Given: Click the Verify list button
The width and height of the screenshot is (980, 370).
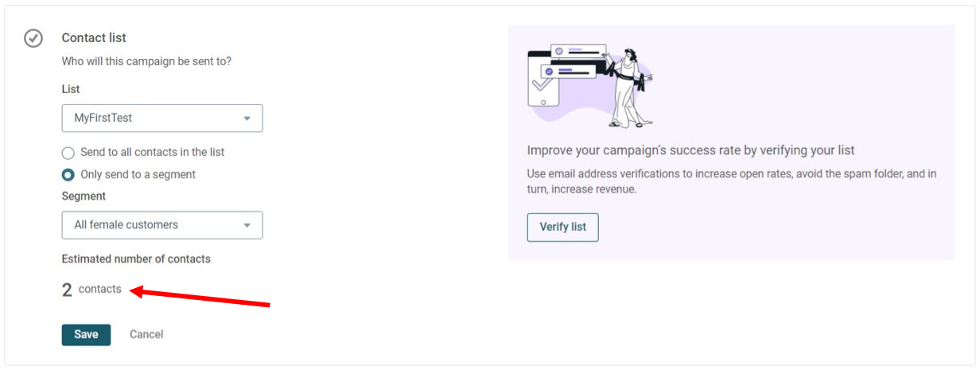Looking at the screenshot, I should click(x=562, y=227).
